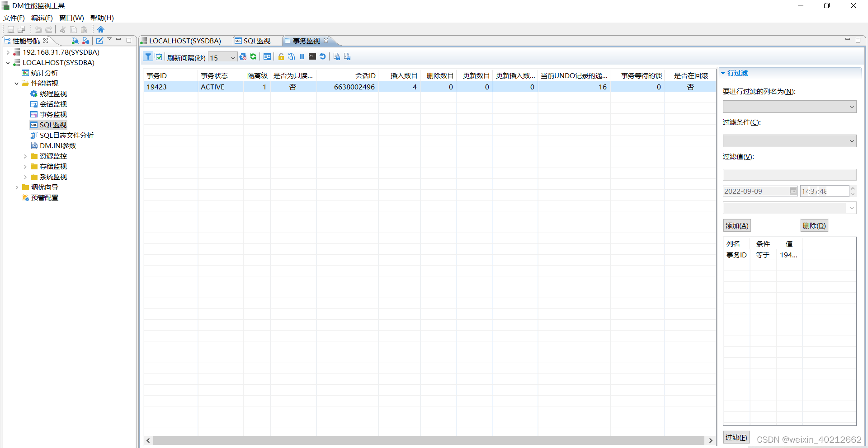The image size is (868, 448).
Task: Select 会话监视 in the navigation tree
Action: click(53, 104)
